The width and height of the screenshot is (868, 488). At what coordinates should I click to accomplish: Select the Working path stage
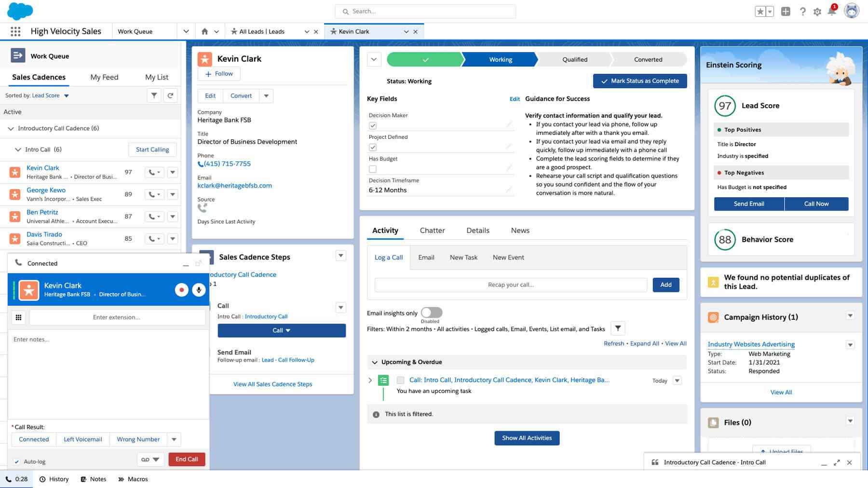click(501, 60)
